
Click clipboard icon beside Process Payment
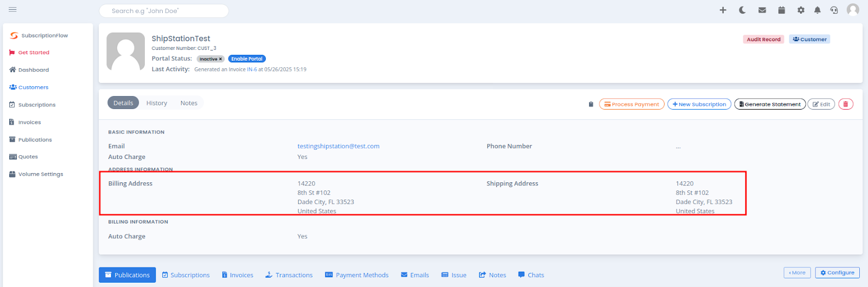click(x=591, y=104)
